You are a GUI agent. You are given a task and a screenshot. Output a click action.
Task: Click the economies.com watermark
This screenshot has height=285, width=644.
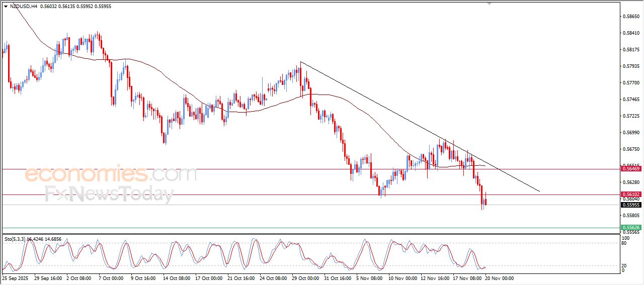click(111, 174)
